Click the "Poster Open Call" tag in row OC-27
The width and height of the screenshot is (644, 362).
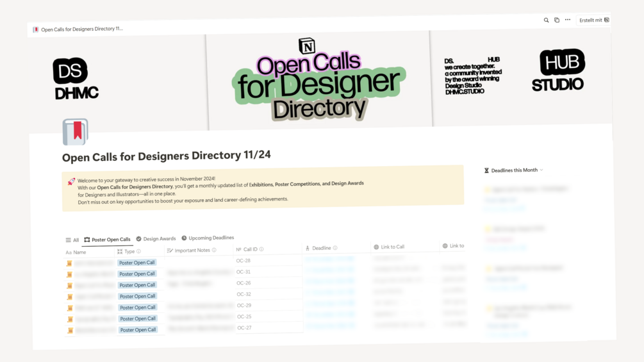[x=138, y=329]
